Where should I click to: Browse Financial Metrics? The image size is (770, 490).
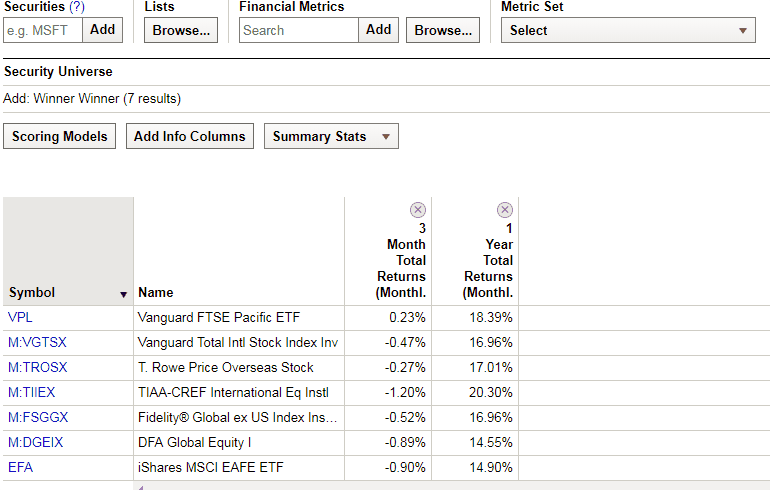tap(443, 30)
